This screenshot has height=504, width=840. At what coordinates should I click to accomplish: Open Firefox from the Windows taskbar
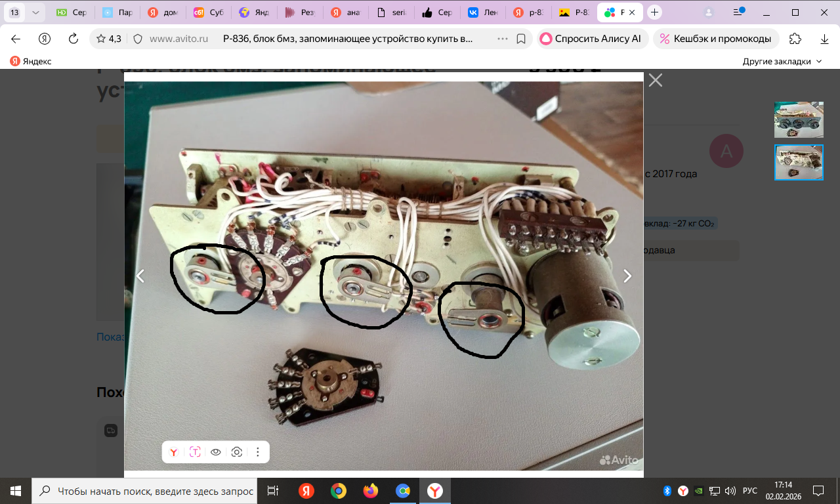371,491
